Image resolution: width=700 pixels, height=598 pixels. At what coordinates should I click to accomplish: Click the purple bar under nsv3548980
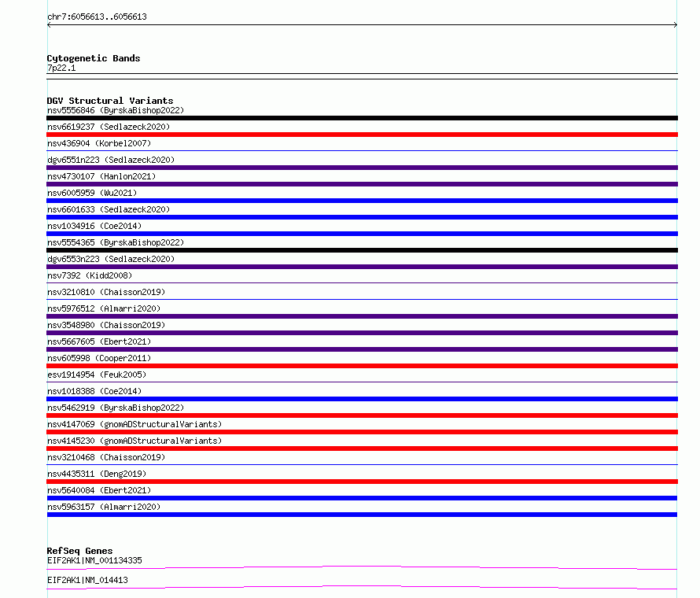click(362, 333)
